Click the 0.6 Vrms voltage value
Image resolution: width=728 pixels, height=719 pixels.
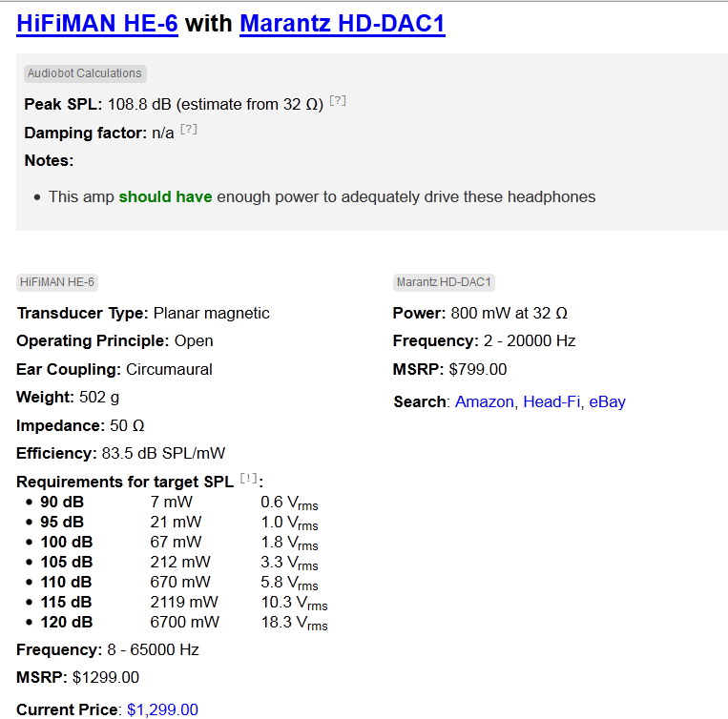click(x=289, y=503)
